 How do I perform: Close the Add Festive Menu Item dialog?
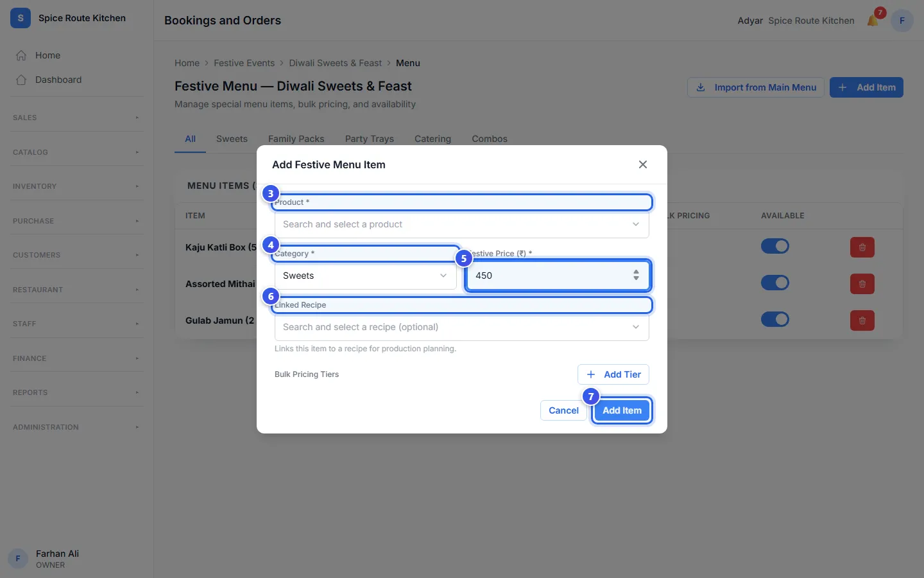click(643, 164)
